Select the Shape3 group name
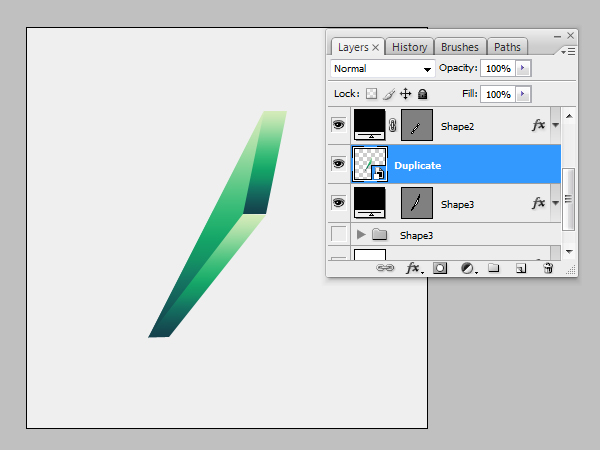This screenshot has height=450, width=600. 416,235
